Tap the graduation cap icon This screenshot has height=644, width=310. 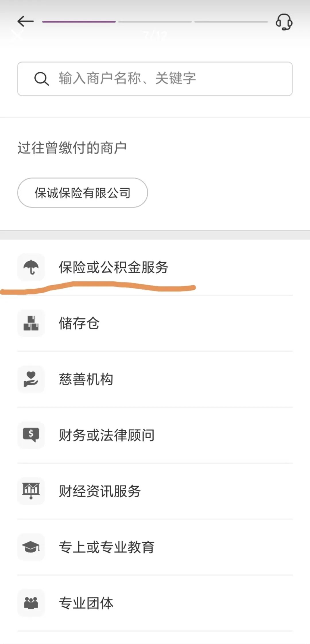pos(31,547)
